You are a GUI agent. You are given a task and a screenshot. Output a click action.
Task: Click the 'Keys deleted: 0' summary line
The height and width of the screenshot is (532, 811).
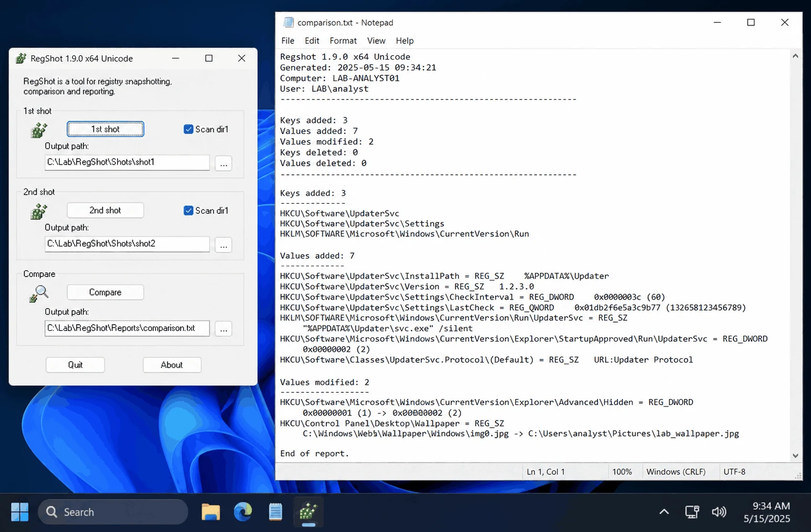pos(319,152)
